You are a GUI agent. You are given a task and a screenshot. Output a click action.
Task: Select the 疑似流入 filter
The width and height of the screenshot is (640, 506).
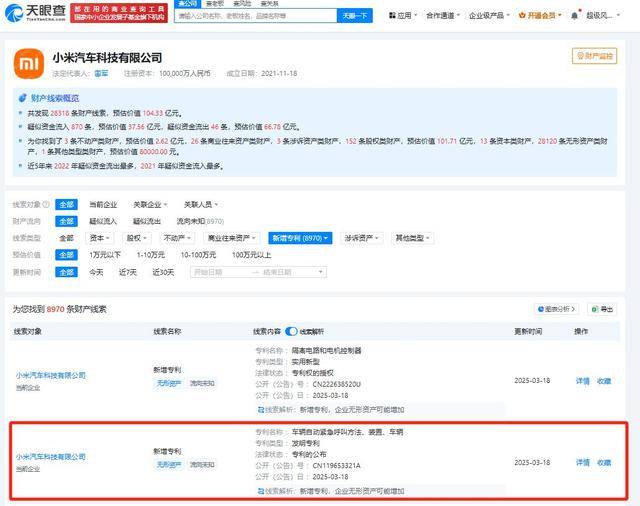pyautogui.click(x=103, y=221)
